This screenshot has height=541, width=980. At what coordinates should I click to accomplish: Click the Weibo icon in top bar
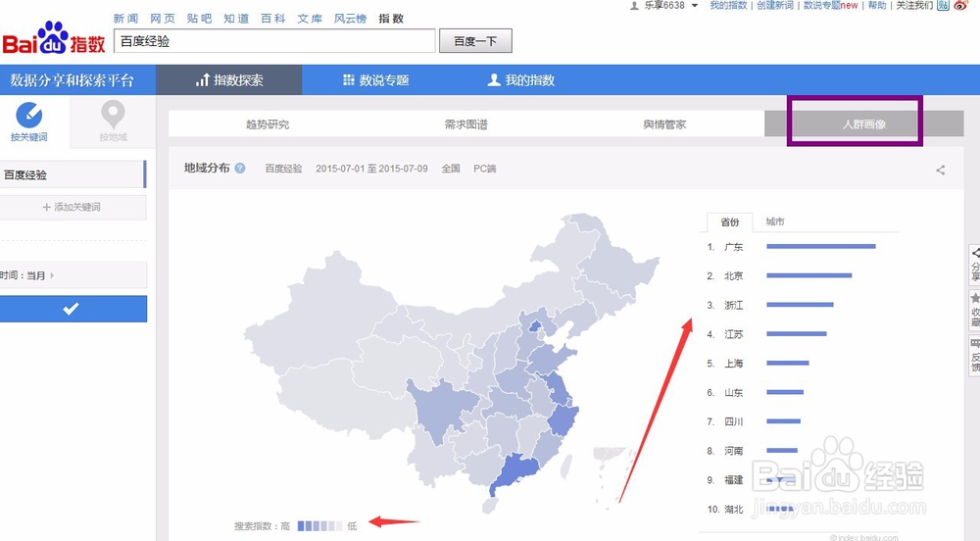pos(961,5)
